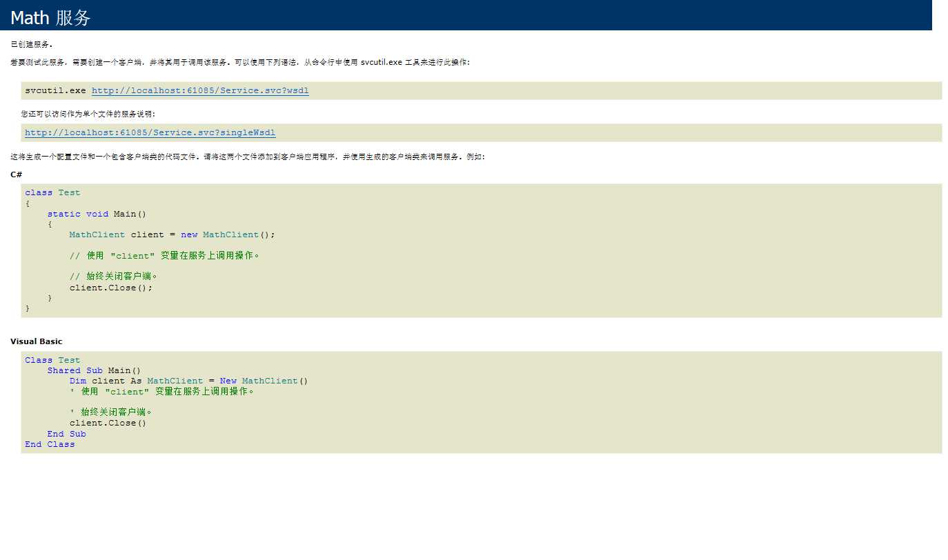Click the 'Dim client As MathClient' line
Viewport: 948px width, 560px height.
[x=189, y=381]
